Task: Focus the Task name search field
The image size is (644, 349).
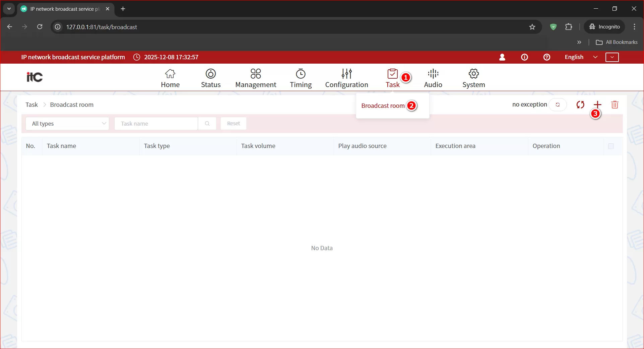Action: click(156, 124)
